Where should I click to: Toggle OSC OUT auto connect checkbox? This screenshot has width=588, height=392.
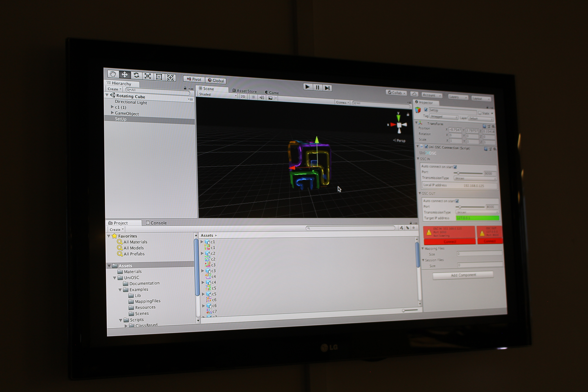[x=457, y=201]
